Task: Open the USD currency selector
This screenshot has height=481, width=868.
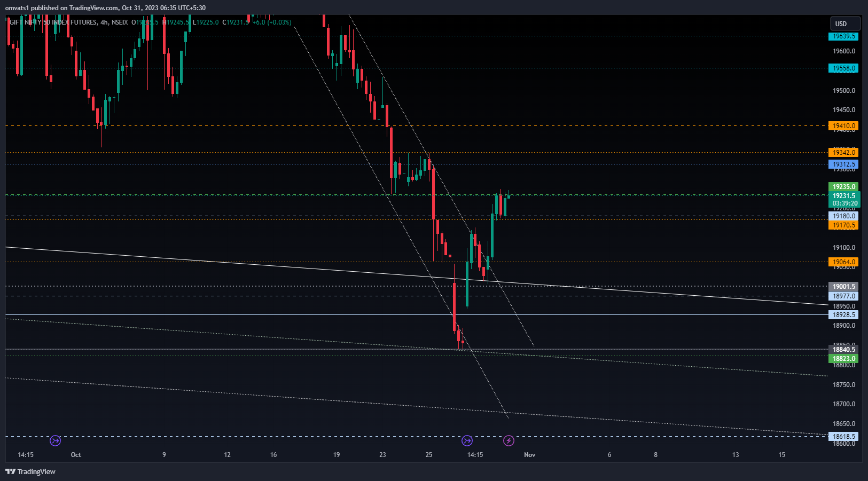Action: click(845, 23)
